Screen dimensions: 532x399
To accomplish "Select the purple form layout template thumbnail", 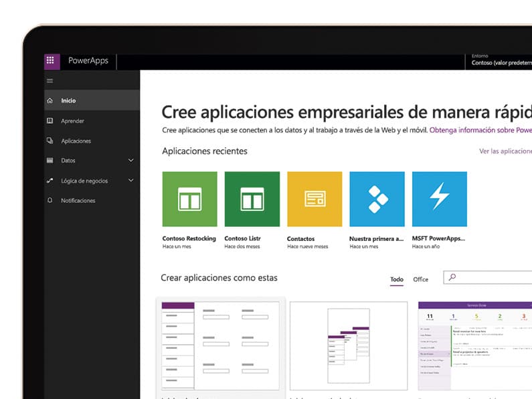I will point(221,345).
